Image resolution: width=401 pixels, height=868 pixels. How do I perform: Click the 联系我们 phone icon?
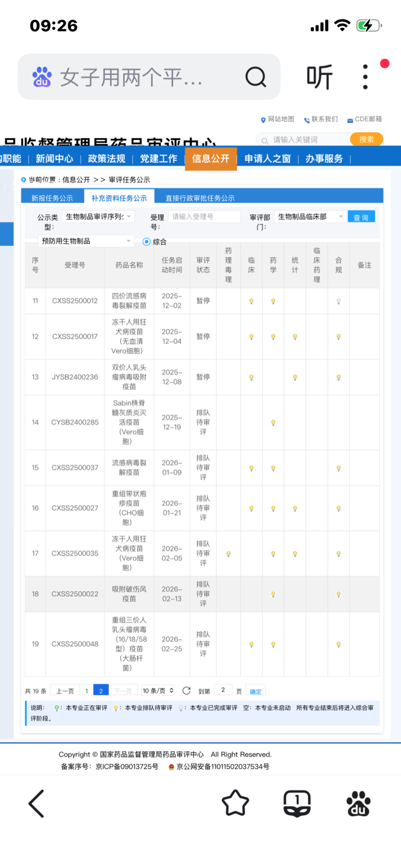pyautogui.click(x=307, y=120)
